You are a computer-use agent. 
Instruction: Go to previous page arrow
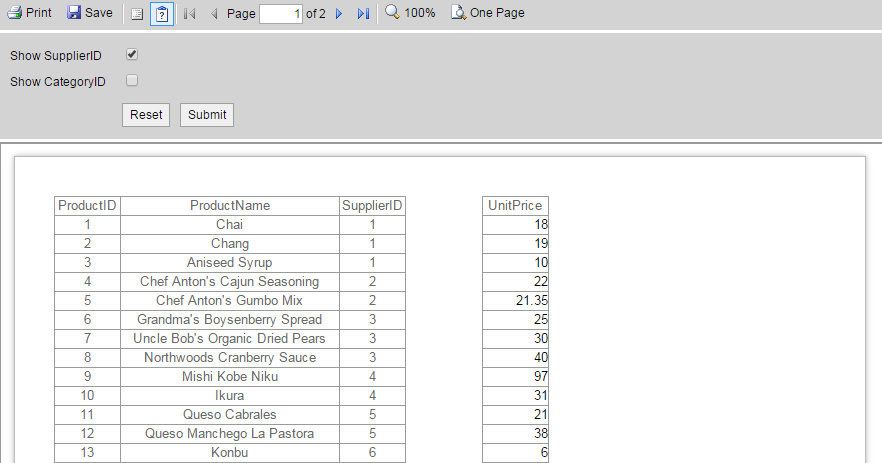[x=214, y=14]
